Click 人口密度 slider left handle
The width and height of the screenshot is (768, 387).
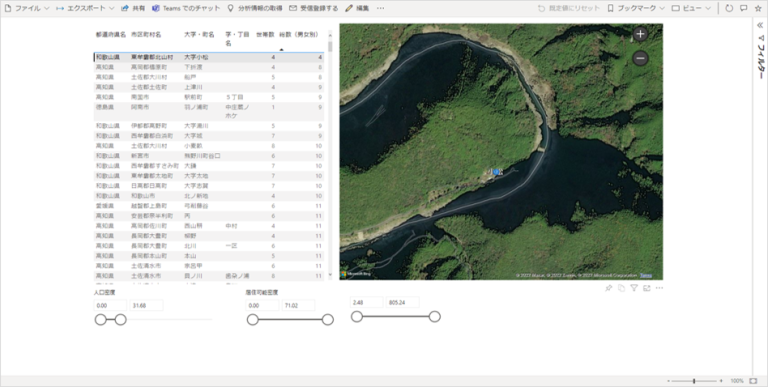(x=100, y=320)
